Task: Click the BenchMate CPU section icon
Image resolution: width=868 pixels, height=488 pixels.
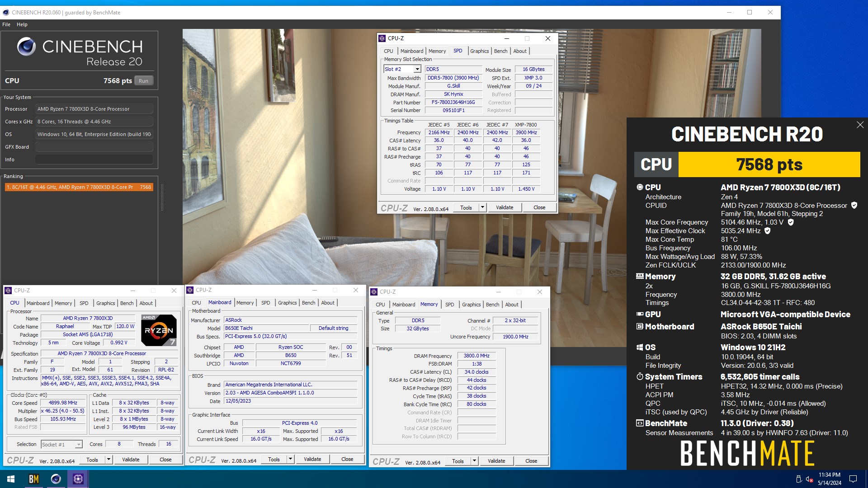Action: coord(640,187)
